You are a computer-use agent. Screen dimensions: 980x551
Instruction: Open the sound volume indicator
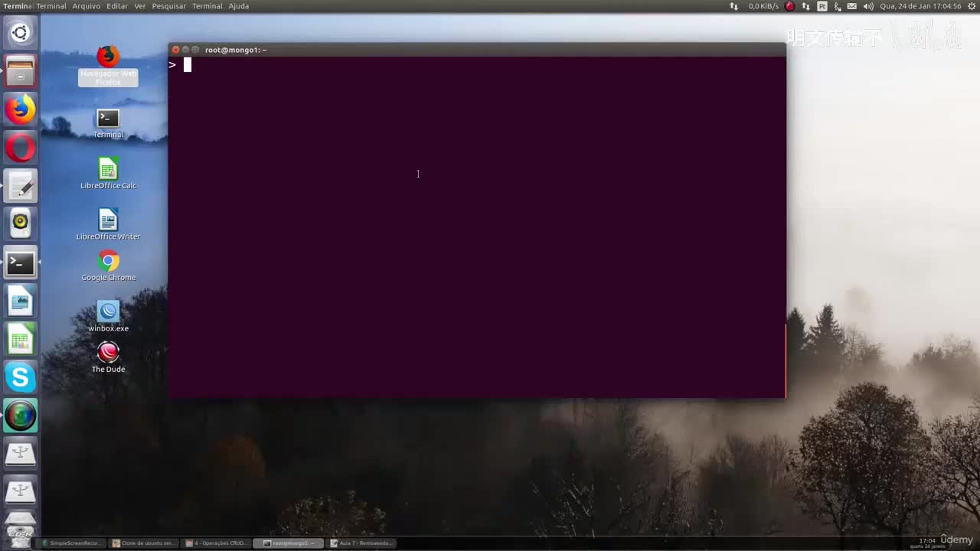pos(868,6)
